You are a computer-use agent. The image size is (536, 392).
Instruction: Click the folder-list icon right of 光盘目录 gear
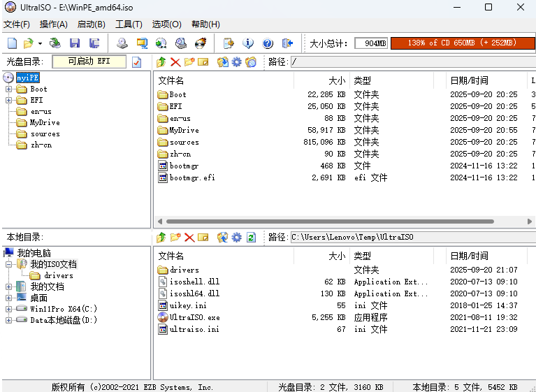(251, 62)
